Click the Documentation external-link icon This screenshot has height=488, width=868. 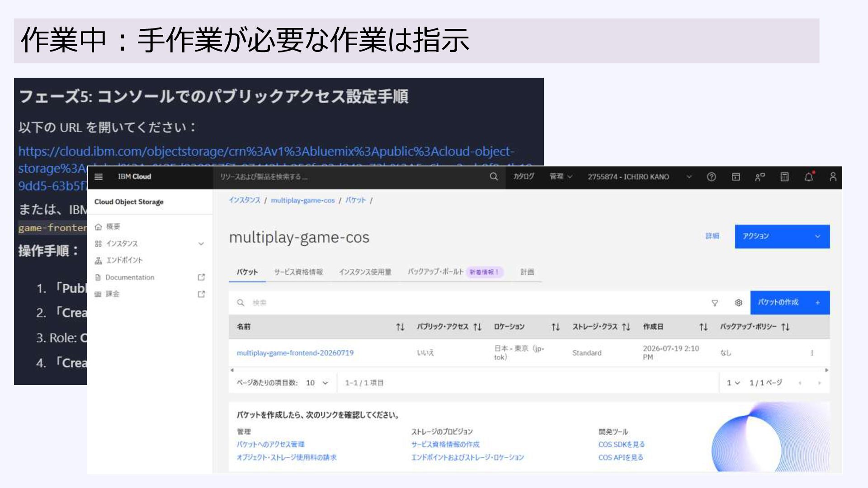(201, 277)
